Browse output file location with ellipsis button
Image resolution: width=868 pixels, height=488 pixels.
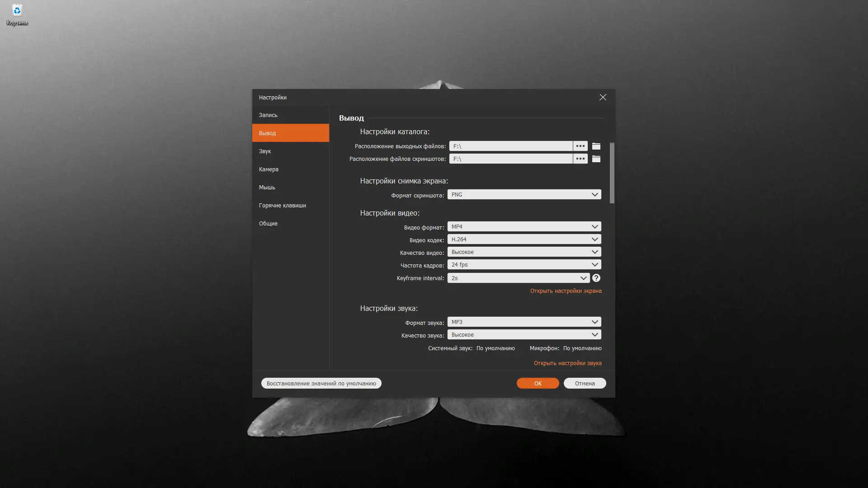[580, 146]
